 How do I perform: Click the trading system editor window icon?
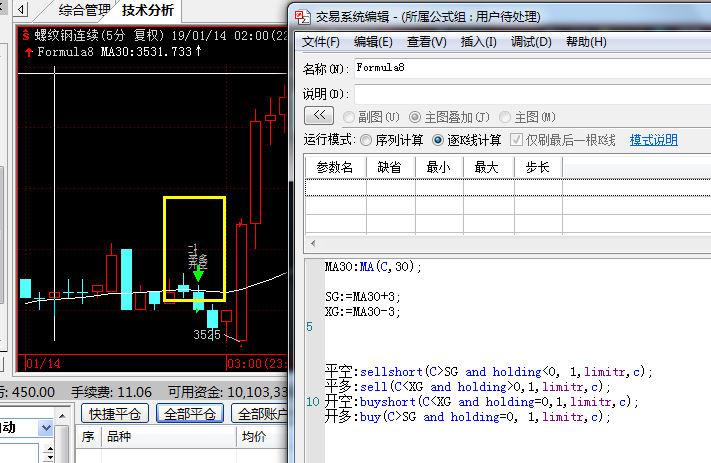(302, 17)
